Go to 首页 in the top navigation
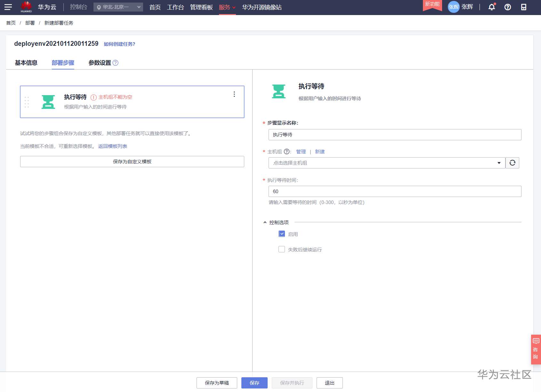541x392 pixels. pyautogui.click(x=155, y=7)
